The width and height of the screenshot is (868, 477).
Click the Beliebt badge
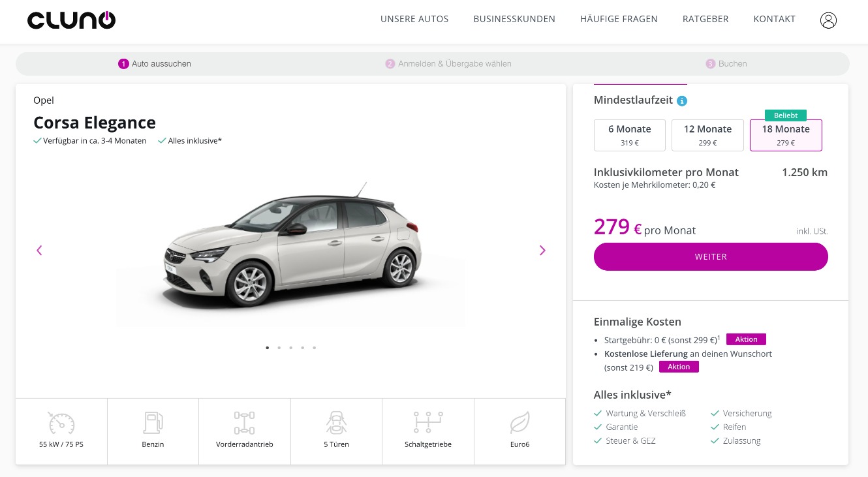(x=786, y=115)
